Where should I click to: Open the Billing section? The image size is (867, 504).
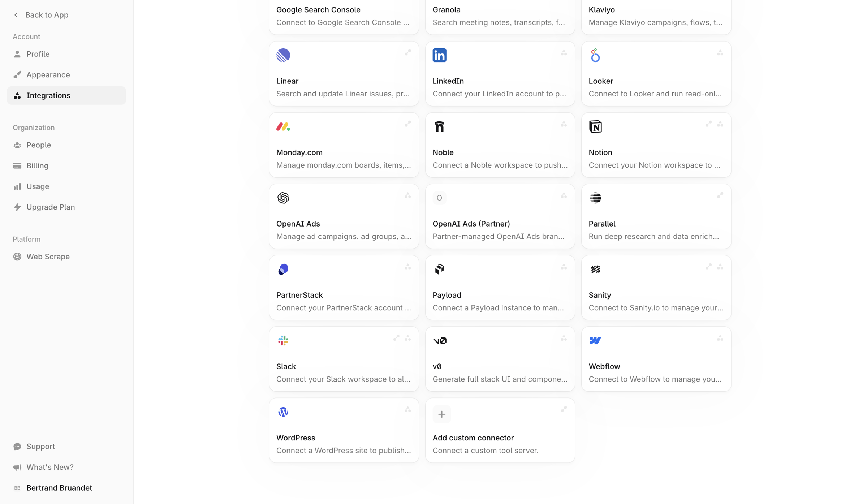pos(66,165)
